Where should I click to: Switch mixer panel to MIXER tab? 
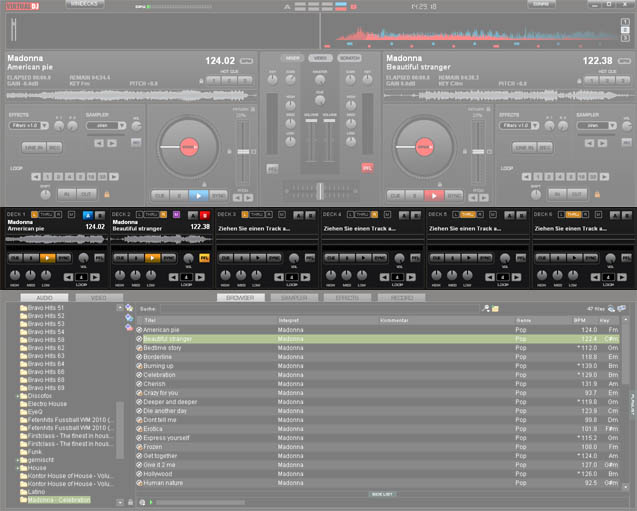(x=292, y=58)
